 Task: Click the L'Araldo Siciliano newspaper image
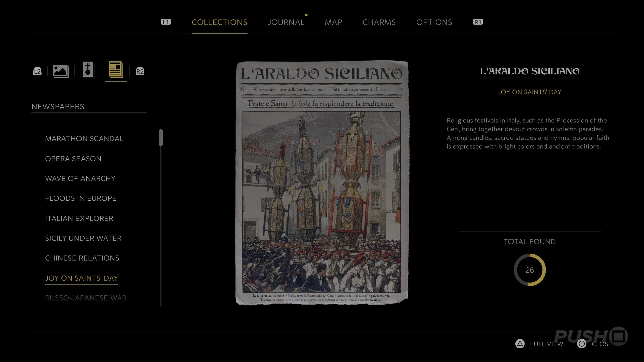point(322,183)
